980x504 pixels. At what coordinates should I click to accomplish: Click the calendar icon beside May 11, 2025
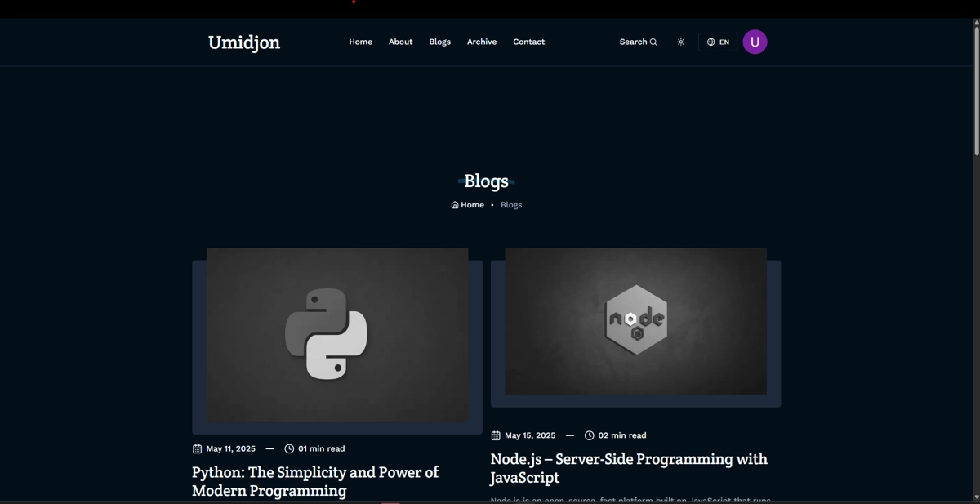click(197, 448)
